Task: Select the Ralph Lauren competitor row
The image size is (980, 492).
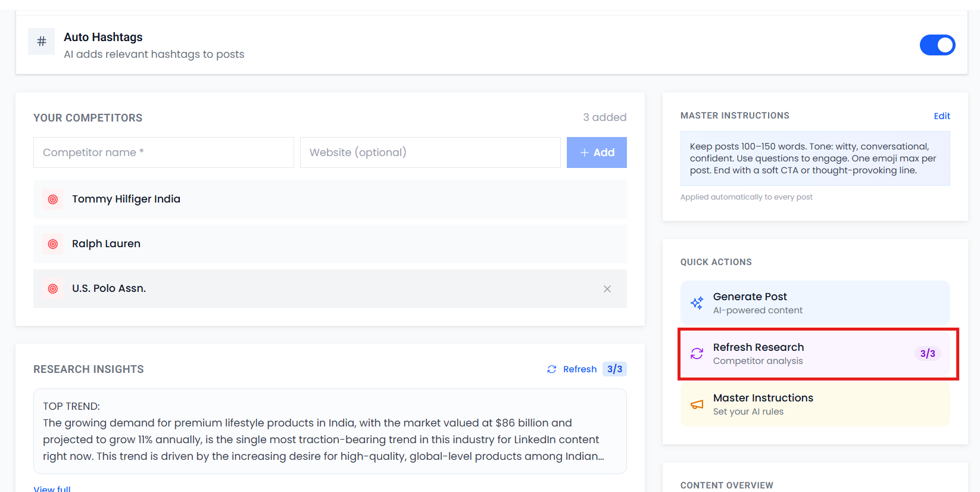Action: pos(330,244)
